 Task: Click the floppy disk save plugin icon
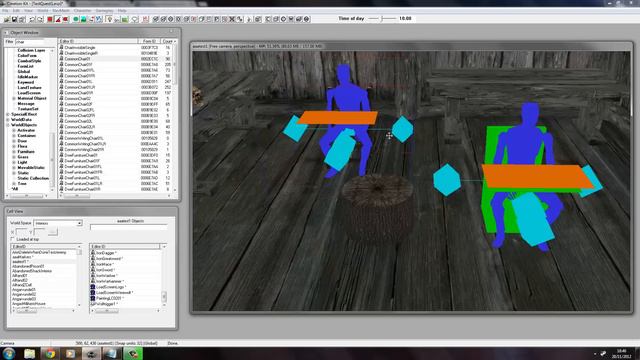click(x=14, y=19)
